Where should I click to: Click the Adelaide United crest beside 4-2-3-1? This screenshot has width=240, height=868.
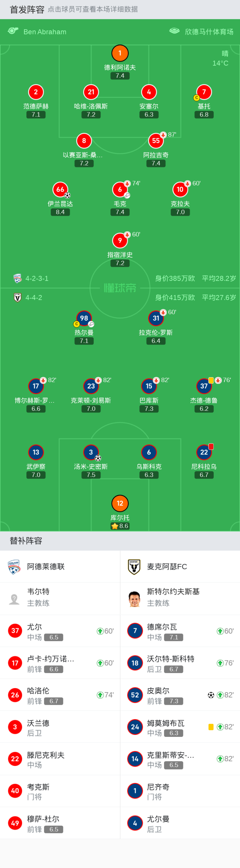click(x=18, y=278)
